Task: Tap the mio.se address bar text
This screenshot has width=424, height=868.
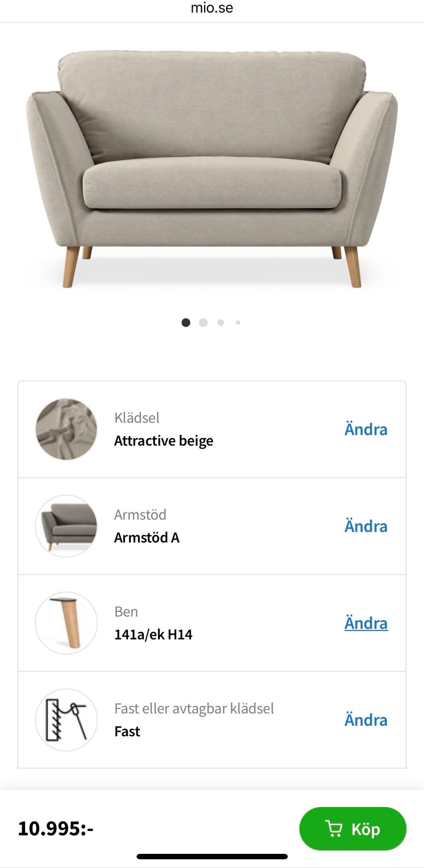Action: coord(212,8)
